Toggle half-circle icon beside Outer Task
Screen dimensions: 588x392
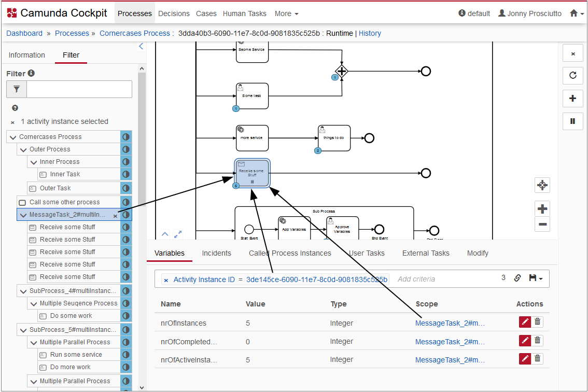(x=126, y=188)
